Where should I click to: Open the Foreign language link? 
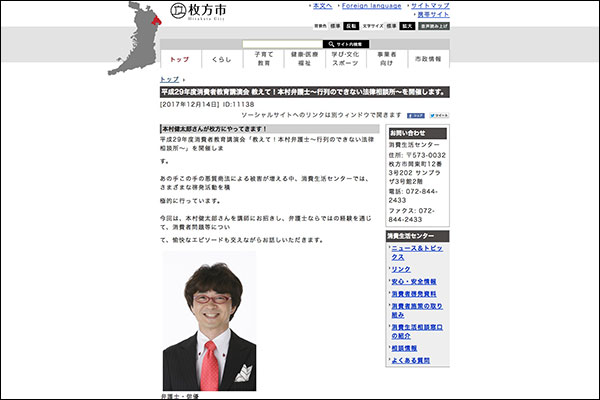[x=370, y=6]
